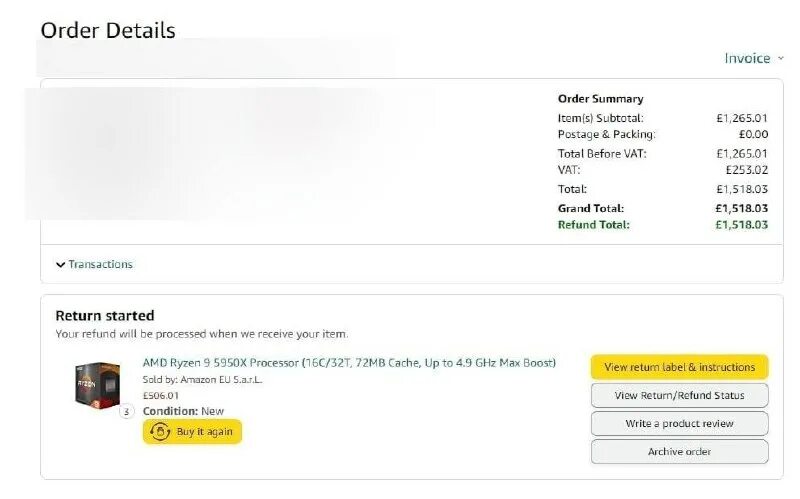Image resolution: width=800 pixels, height=499 pixels.
Task: Click the quantity badge on the product image
Action: tap(127, 411)
